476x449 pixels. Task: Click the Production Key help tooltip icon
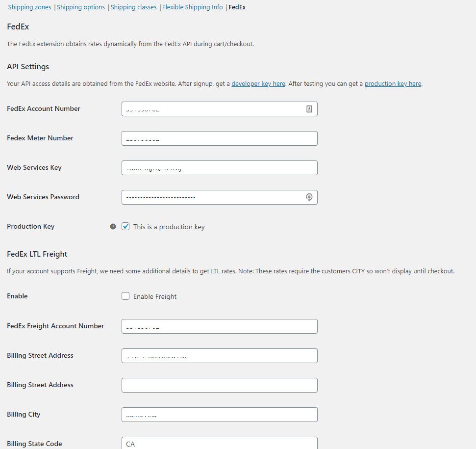click(x=113, y=226)
